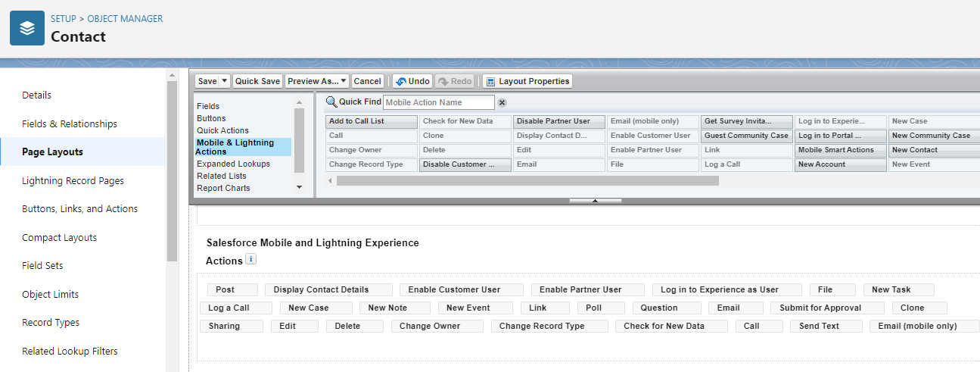Image resolution: width=980 pixels, height=372 pixels.
Task: Go to the OBJECT MANAGER breadcrumb
Action: coord(125,19)
